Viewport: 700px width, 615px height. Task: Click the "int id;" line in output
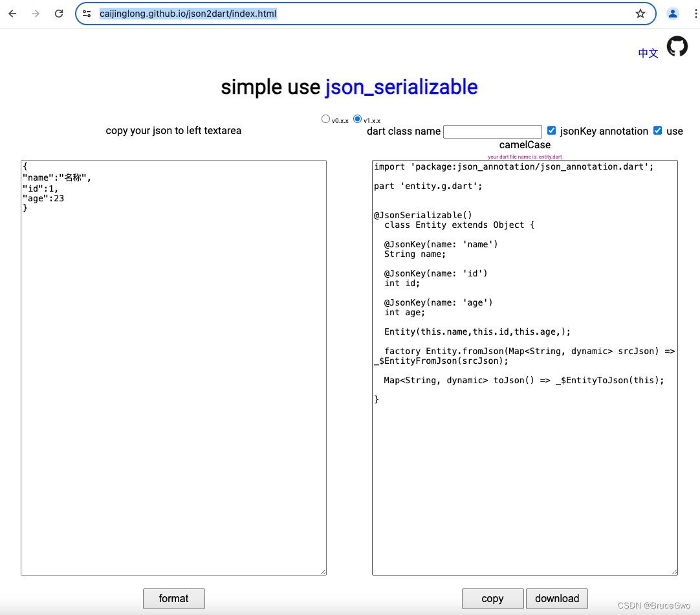pos(402,283)
